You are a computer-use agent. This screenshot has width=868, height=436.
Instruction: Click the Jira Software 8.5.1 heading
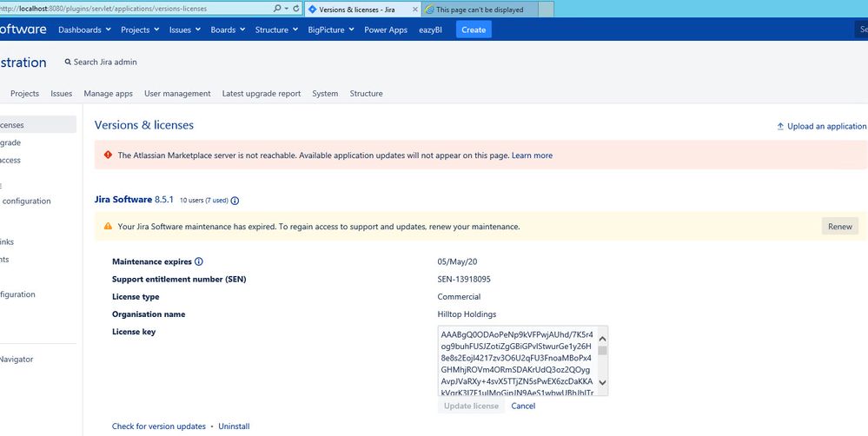(134, 200)
